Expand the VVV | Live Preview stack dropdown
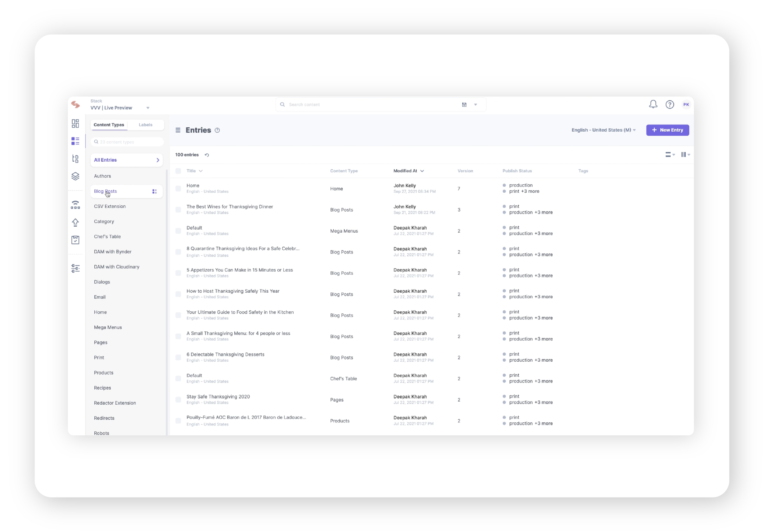The height and width of the screenshot is (532, 764). point(148,108)
